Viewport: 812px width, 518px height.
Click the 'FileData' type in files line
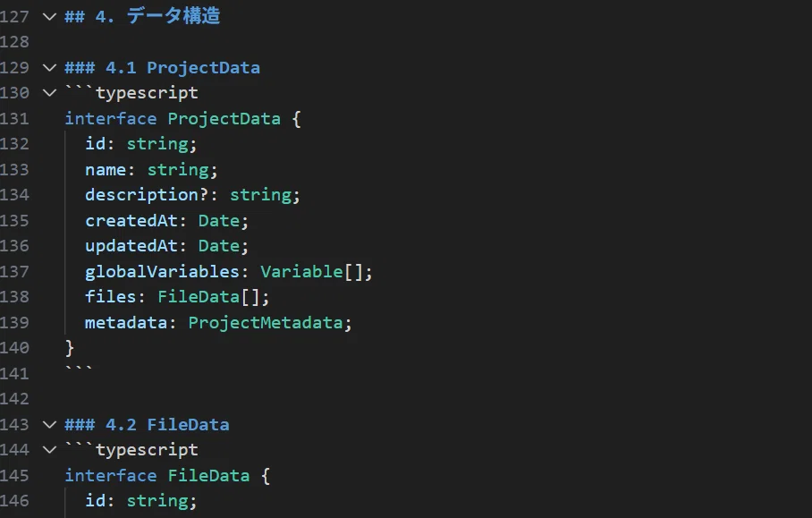click(x=199, y=297)
